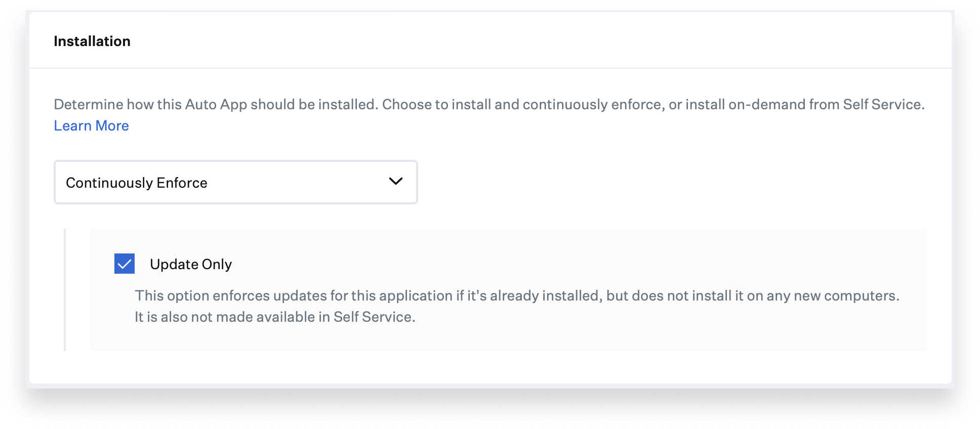Click the Update Only label text
The height and width of the screenshot is (429, 980).
click(x=191, y=264)
